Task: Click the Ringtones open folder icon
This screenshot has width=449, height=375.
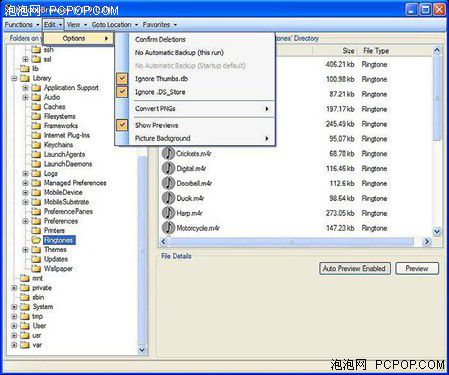Action: (36, 240)
